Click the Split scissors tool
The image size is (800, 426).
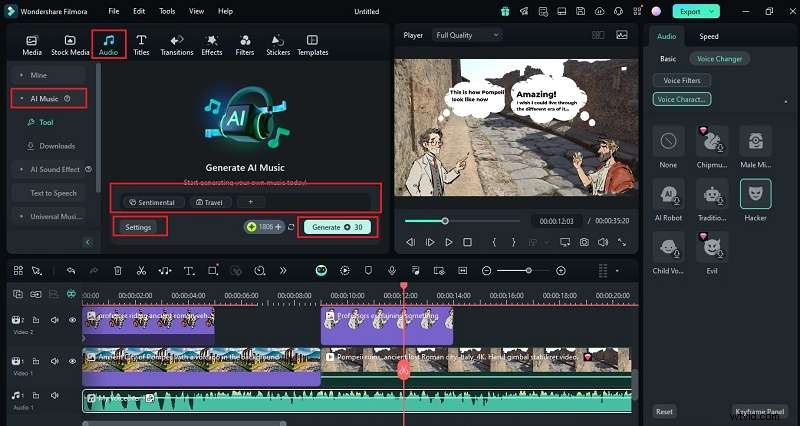tap(141, 271)
